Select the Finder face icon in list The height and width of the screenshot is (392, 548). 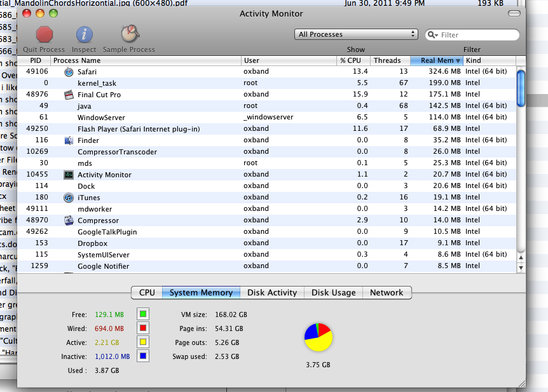[x=69, y=140]
